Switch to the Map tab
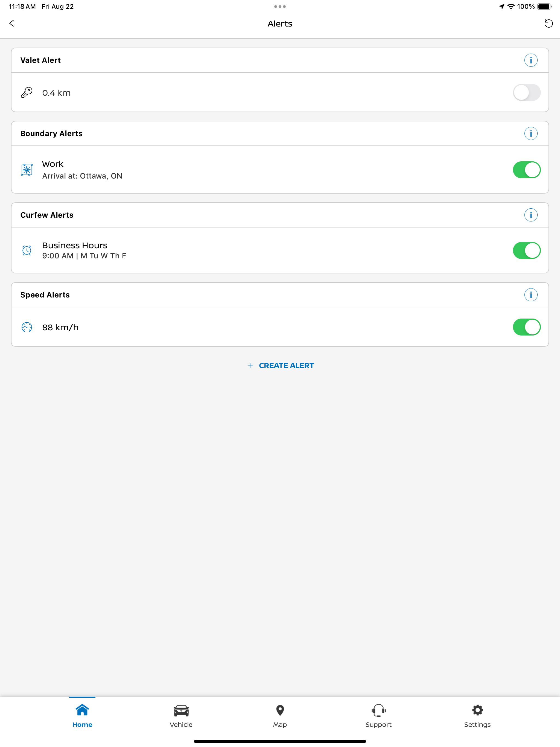This screenshot has height=747, width=560. pyautogui.click(x=280, y=716)
